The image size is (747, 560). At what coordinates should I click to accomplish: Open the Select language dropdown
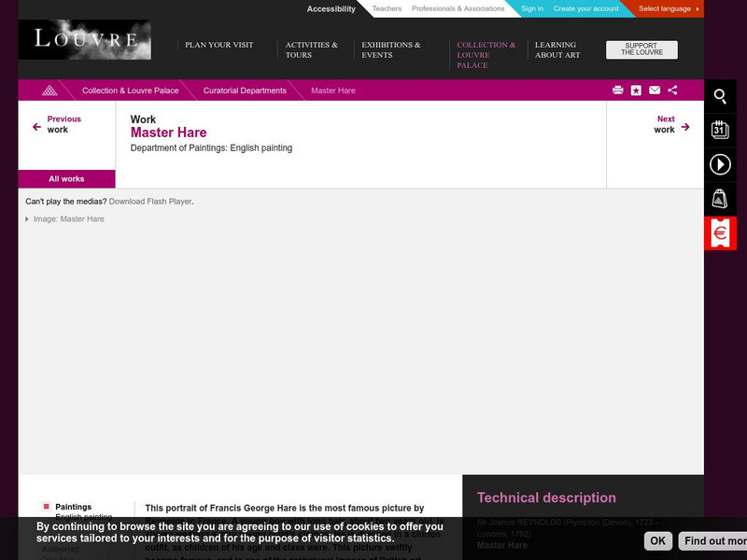[x=668, y=8]
